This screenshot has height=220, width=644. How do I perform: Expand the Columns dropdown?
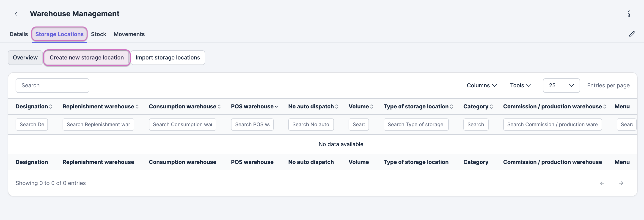pyautogui.click(x=482, y=86)
